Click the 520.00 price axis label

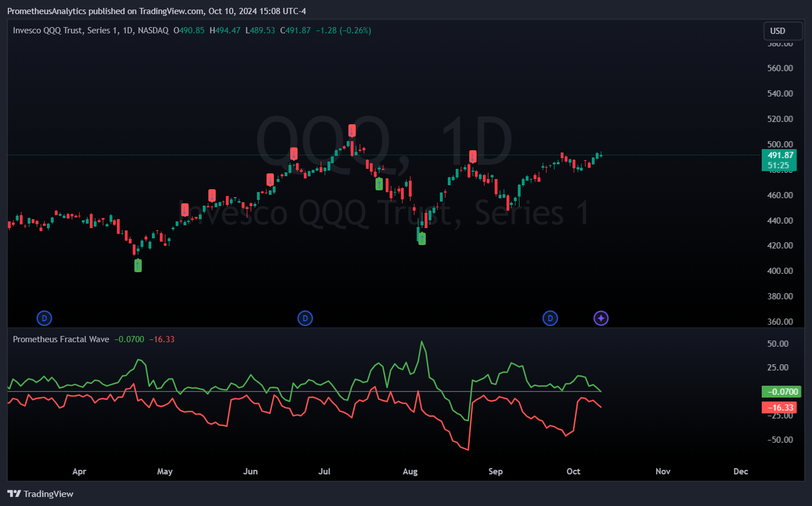780,119
